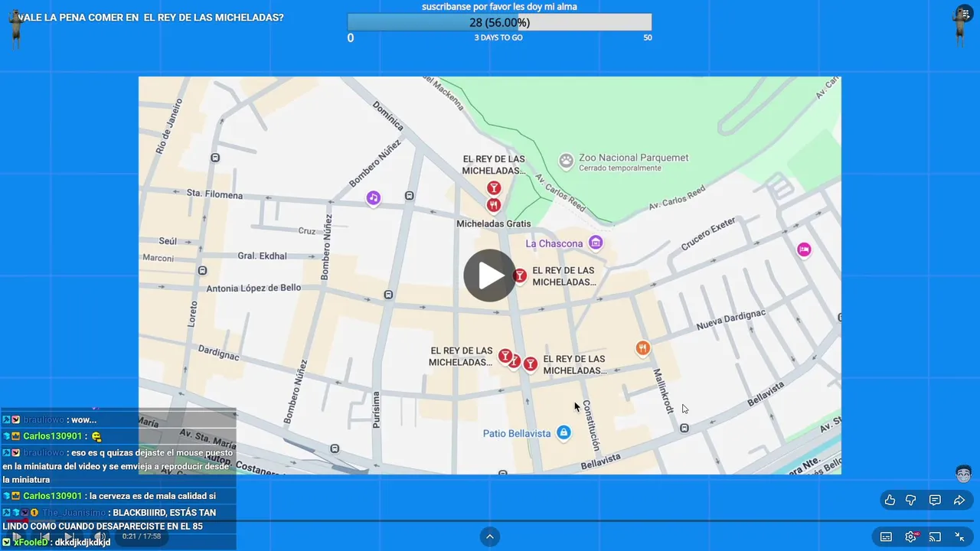Click the Zoo Nacional Parquemet paw icon
980x551 pixels.
[x=566, y=161]
